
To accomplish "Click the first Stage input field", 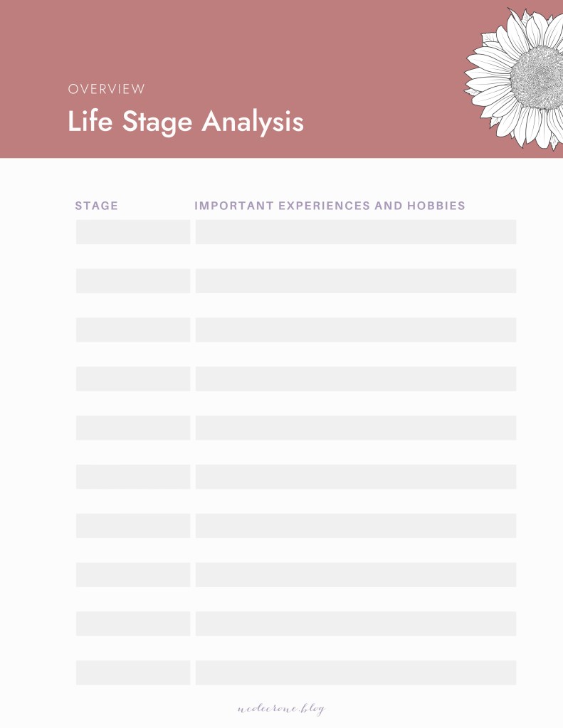I will tap(133, 232).
